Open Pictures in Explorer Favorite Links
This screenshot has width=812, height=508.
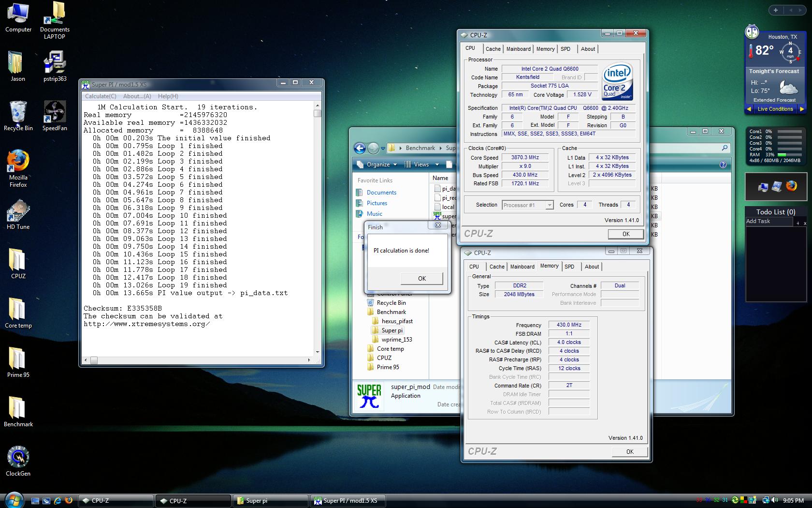[377, 203]
